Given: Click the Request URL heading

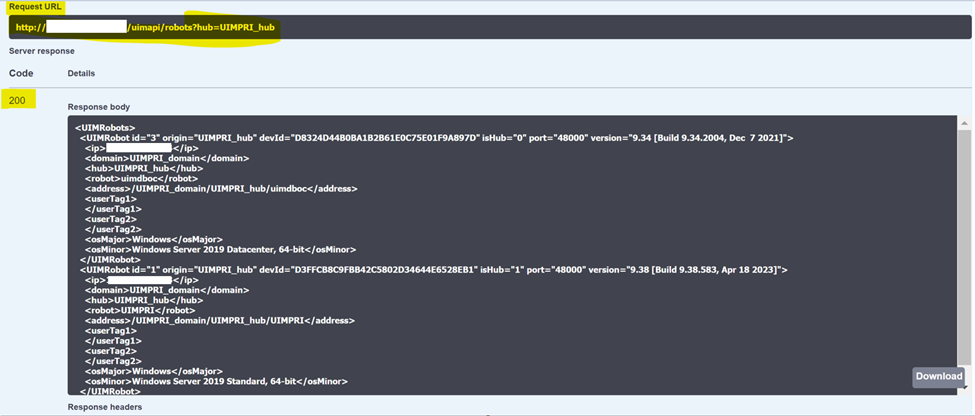Looking at the screenshot, I should tap(36, 6).
